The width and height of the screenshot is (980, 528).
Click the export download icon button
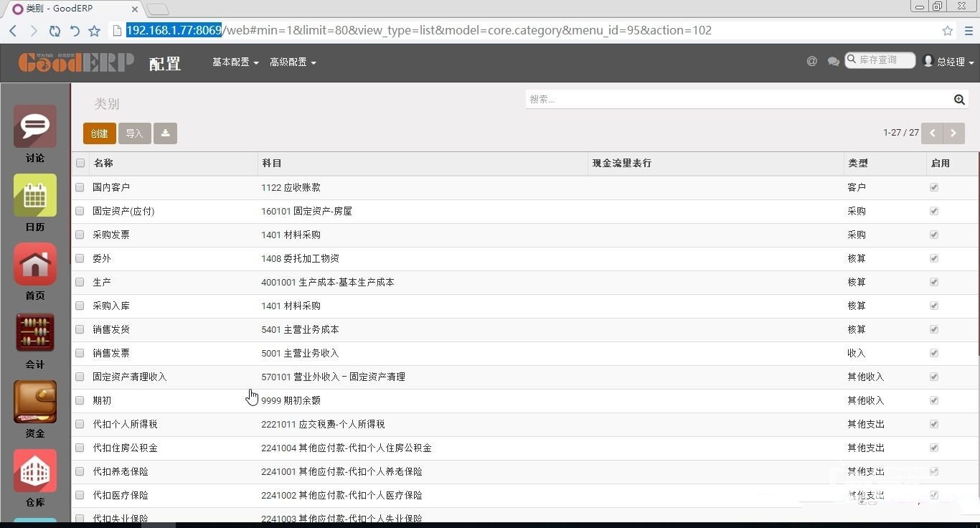click(165, 133)
